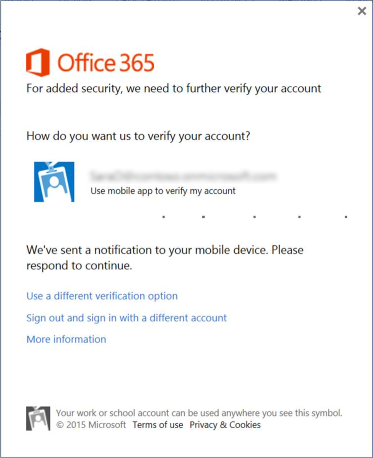
Task: Close the Office 365 verification dialog
Action: point(362,11)
